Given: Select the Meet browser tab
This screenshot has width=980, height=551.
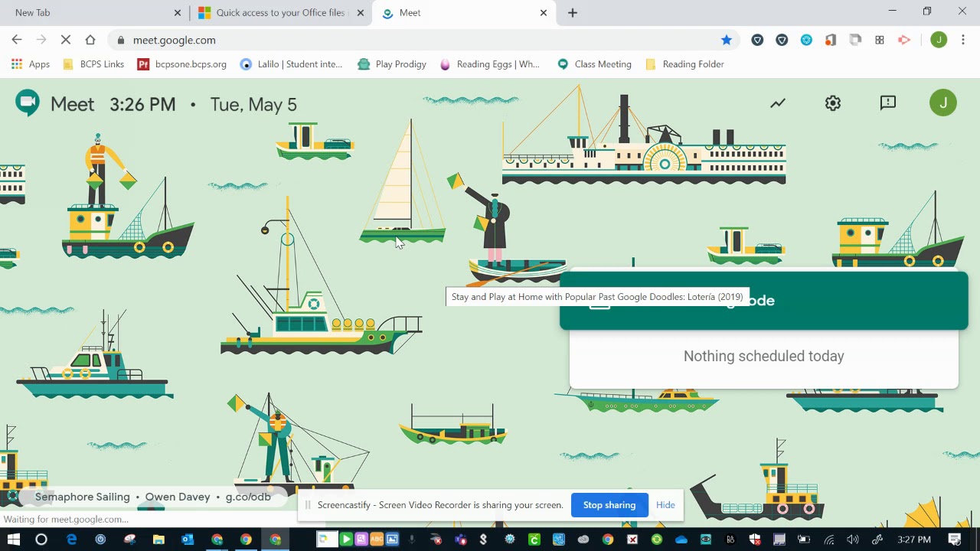Looking at the screenshot, I should (x=465, y=13).
